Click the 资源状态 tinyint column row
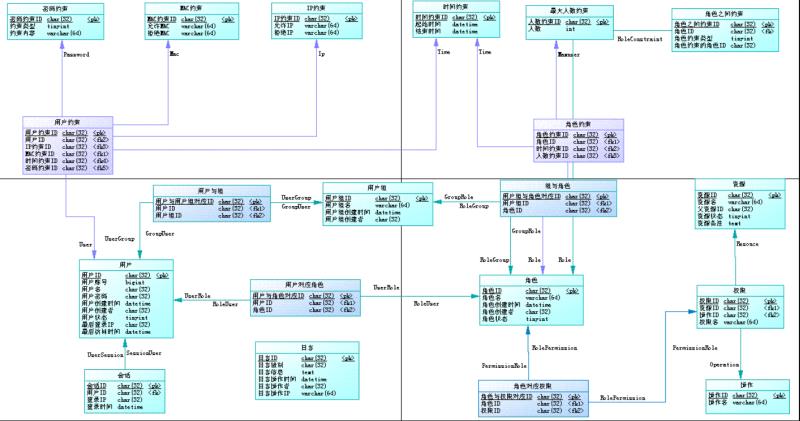 point(739,216)
